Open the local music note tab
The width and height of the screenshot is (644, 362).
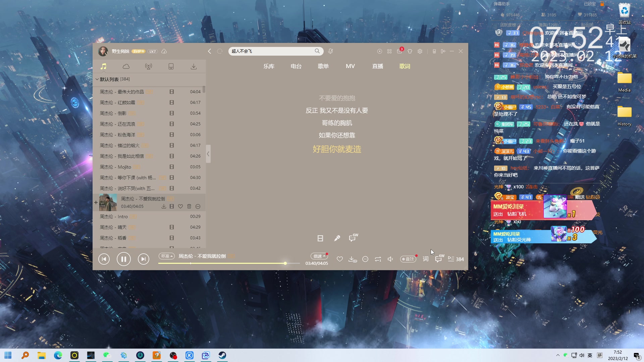[x=104, y=66]
